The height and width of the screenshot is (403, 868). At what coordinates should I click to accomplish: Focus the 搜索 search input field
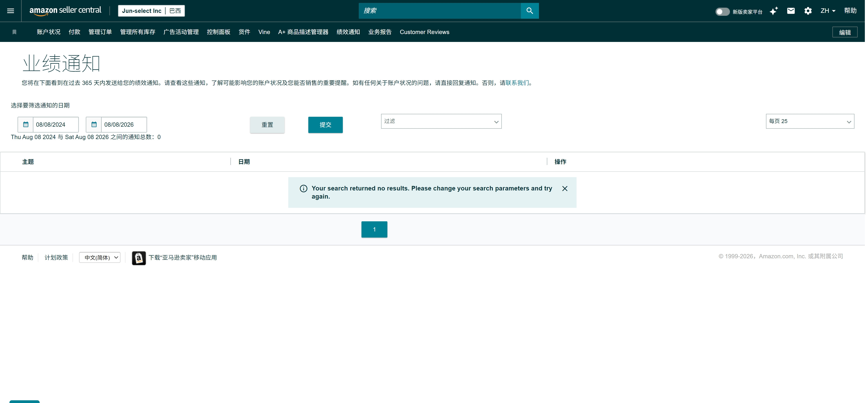[x=440, y=11]
